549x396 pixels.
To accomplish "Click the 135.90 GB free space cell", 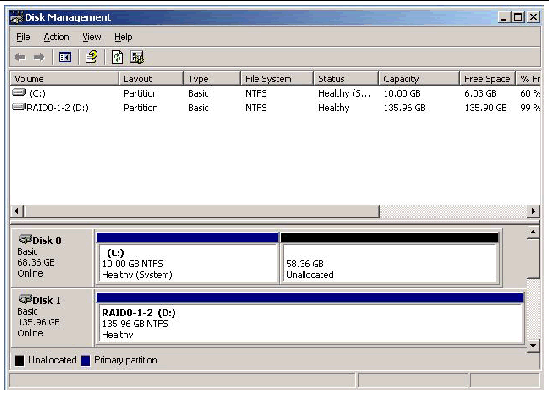I will point(485,107).
